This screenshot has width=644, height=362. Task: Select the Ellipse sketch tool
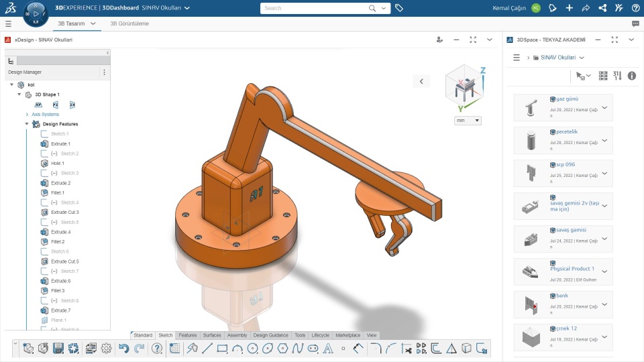point(268,349)
